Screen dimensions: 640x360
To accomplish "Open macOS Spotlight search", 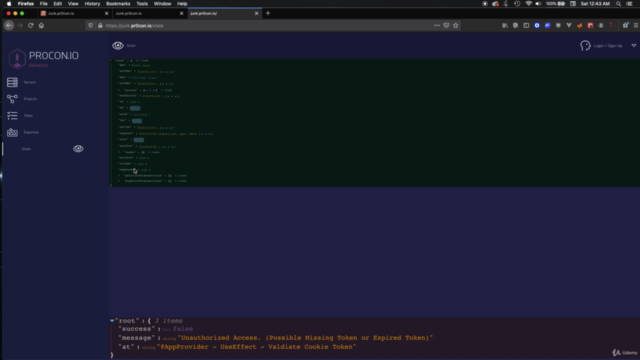I will click(618, 4).
